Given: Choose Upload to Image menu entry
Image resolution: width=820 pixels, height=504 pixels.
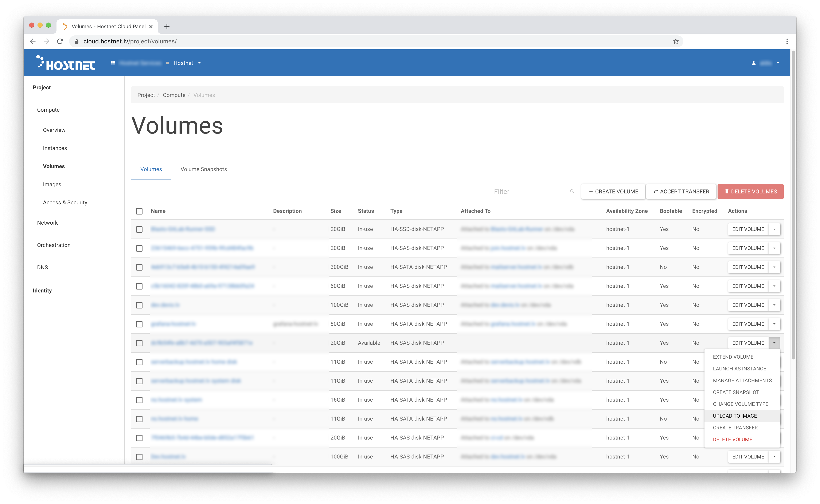Looking at the screenshot, I should [735, 416].
